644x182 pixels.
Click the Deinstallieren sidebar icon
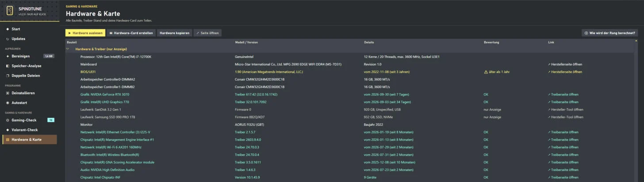8,93
